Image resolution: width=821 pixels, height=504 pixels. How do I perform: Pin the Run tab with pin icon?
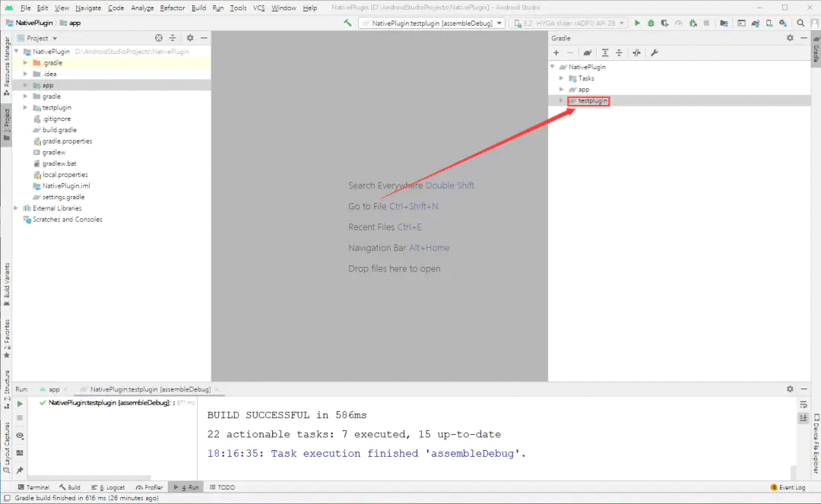(x=20, y=471)
